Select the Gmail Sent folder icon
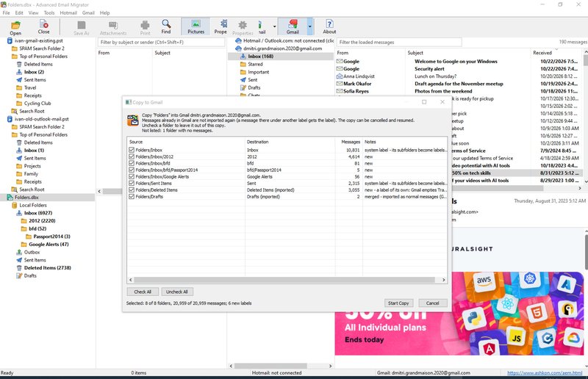Image resolution: width=588 pixels, height=379 pixels. [243, 80]
